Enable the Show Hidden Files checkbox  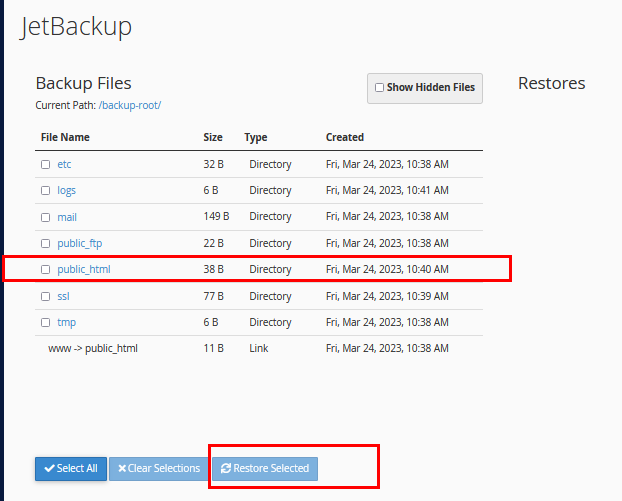tap(380, 87)
